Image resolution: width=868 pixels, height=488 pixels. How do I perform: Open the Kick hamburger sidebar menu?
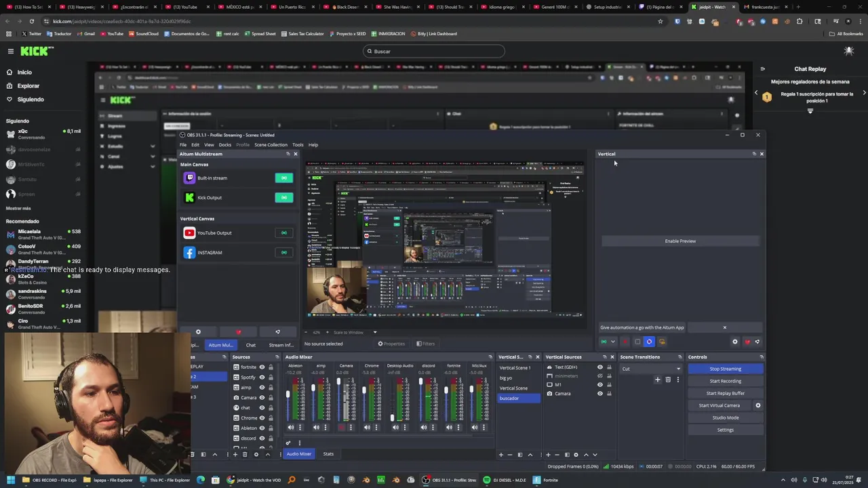(x=10, y=51)
